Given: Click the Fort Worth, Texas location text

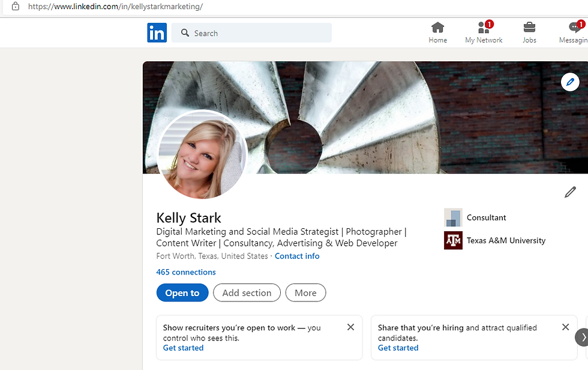Looking at the screenshot, I should (212, 256).
